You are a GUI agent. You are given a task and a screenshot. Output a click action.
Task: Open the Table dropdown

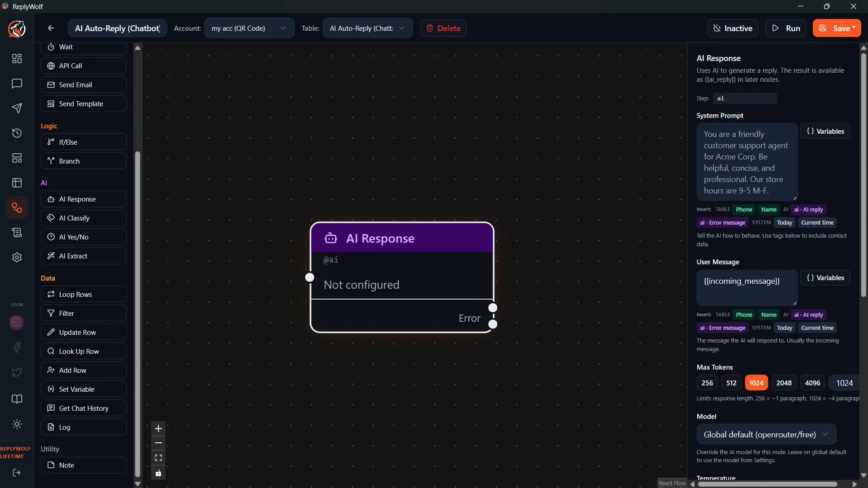tap(368, 28)
